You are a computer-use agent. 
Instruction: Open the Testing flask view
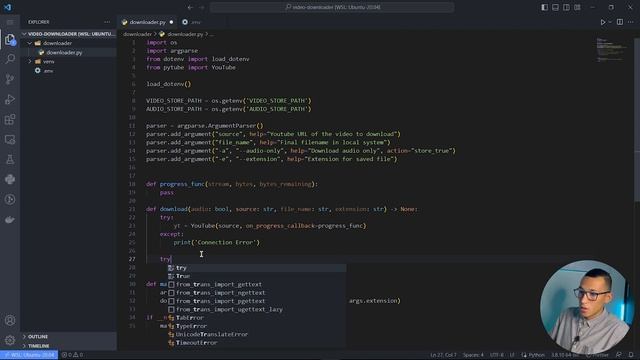click(x=10, y=159)
